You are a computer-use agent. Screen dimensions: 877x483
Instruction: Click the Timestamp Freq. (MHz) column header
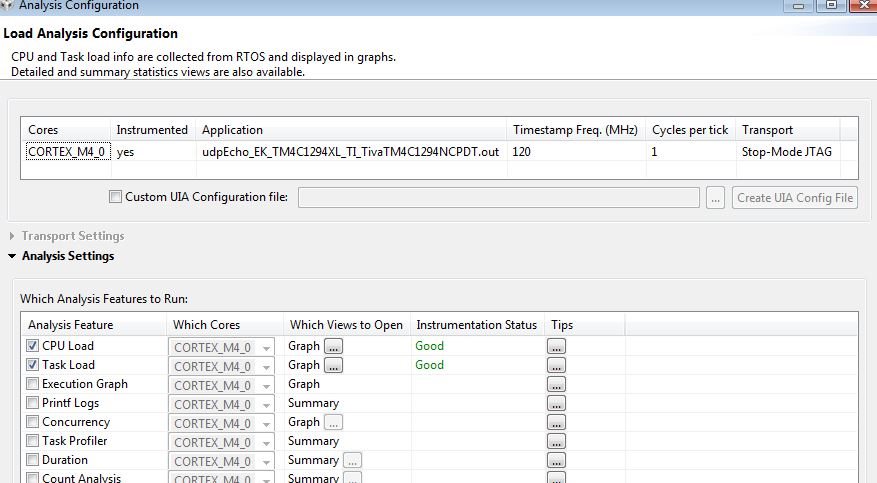tap(575, 130)
